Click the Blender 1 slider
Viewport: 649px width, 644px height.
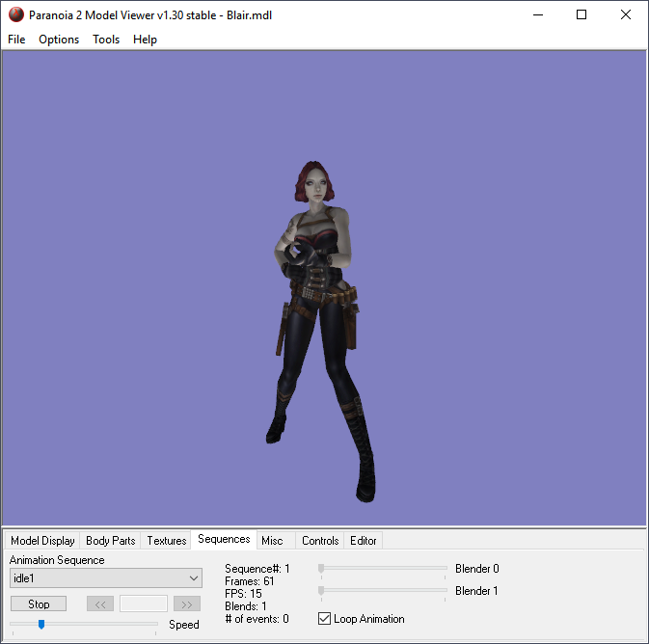pos(383,590)
